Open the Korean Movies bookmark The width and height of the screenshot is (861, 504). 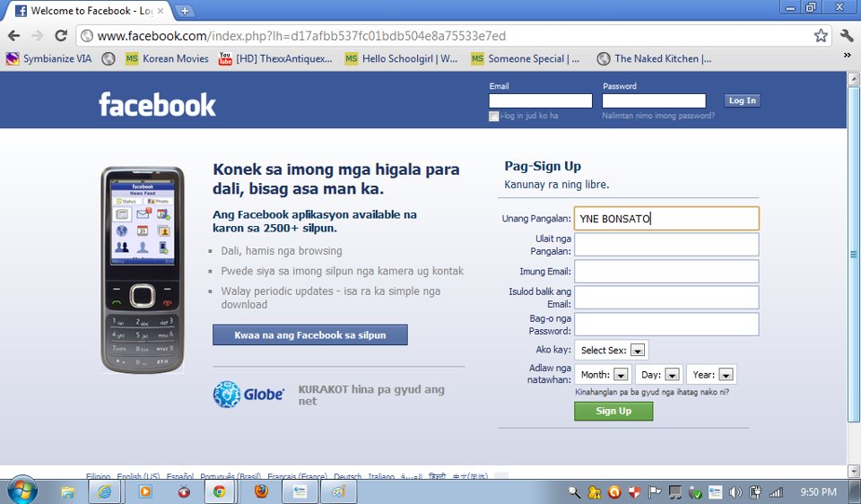click(x=167, y=59)
